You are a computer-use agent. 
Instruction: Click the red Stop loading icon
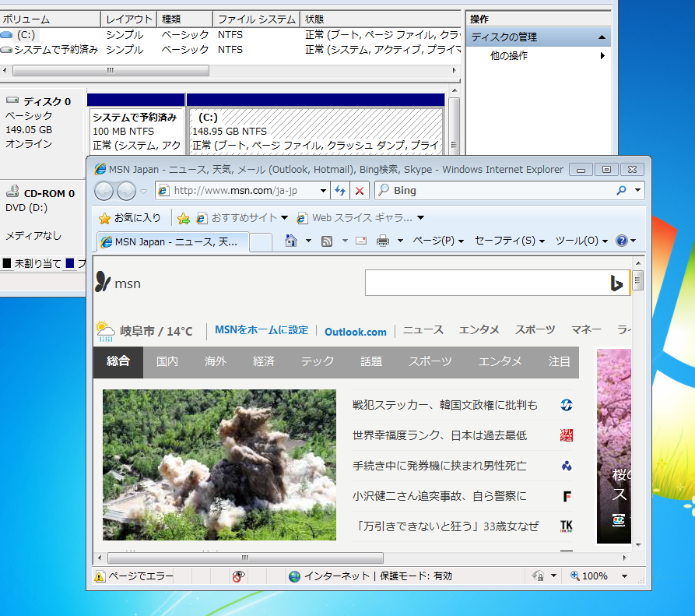click(x=360, y=191)
